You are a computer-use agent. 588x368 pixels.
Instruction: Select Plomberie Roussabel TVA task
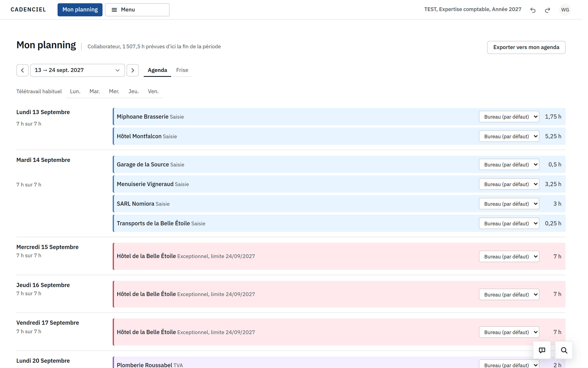pos(339,363)
